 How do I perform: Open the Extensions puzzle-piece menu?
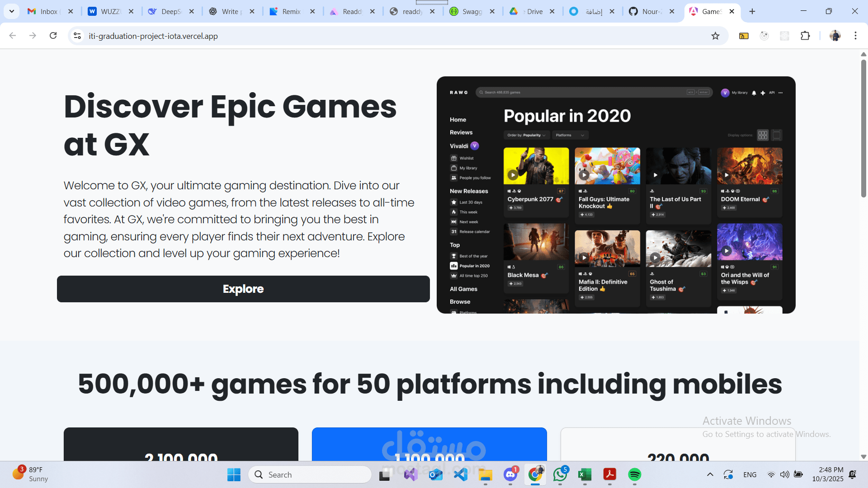point(805,36)
